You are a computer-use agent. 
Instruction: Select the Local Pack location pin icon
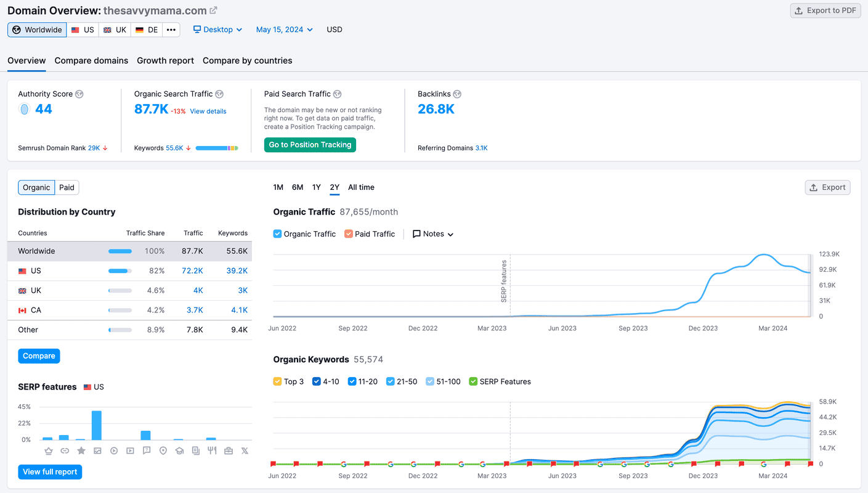tap(163, 450)
